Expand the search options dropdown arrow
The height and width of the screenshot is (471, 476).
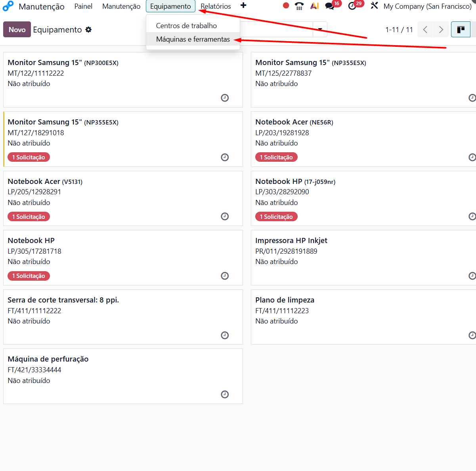point(320,29)
